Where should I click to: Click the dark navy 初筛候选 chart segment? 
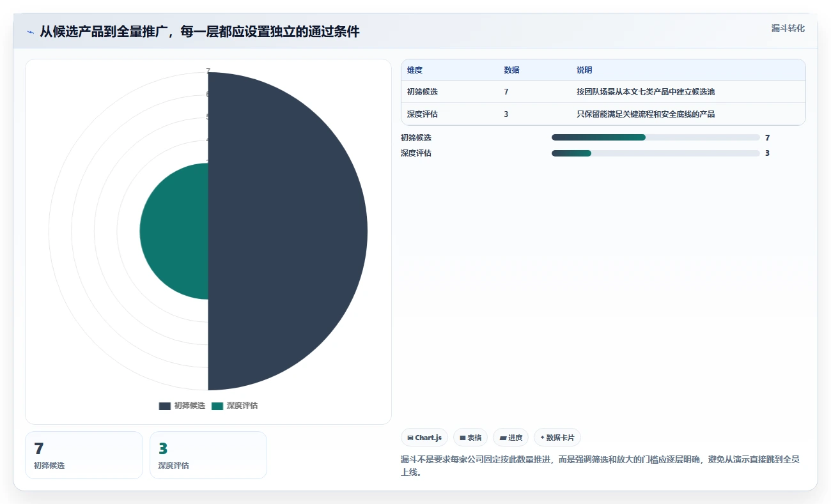(288, 231)
